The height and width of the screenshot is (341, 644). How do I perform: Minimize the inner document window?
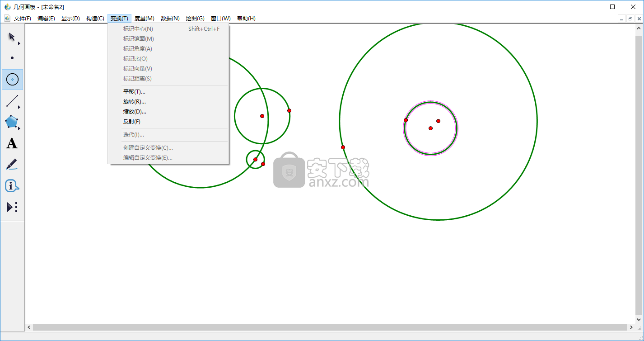coord(622,19)
